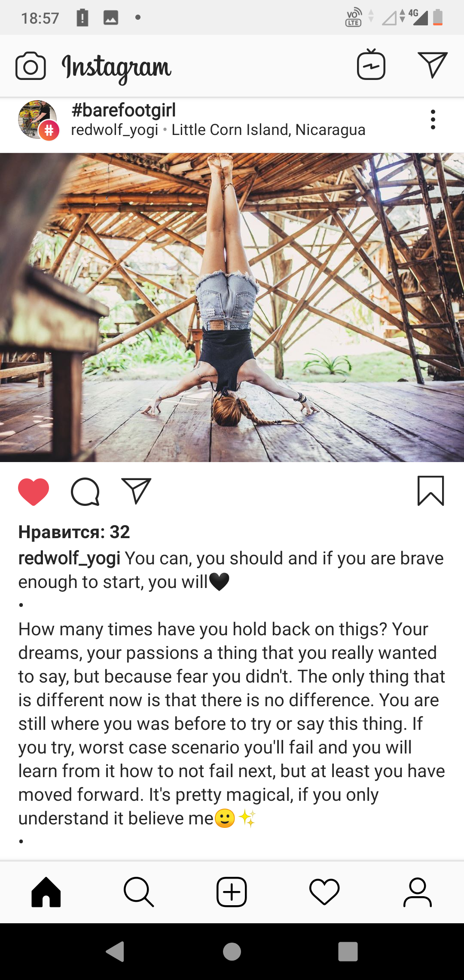View the list of 32 likes
This screenshot has width=464, height=980.
74,532
